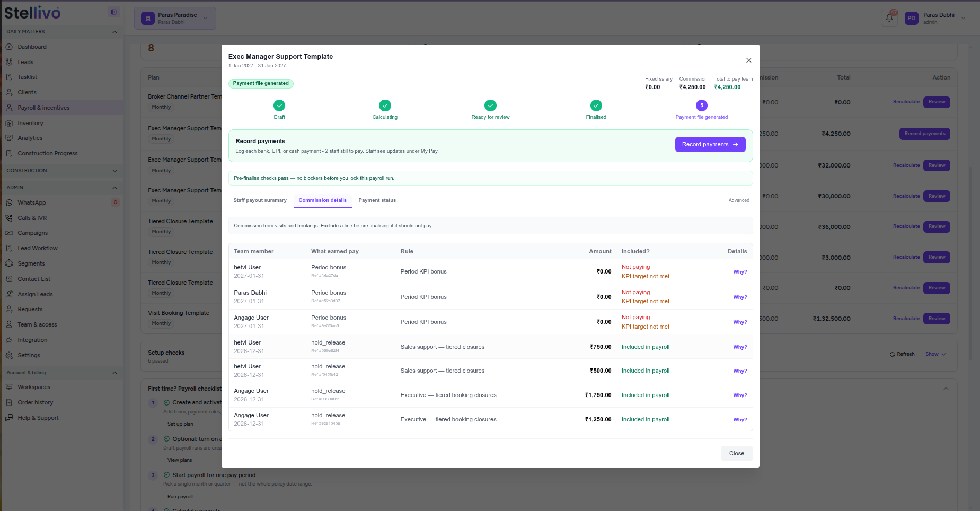Click the Payment file generated step 5
Viewport: 980px width, 511px height.
click(702, 105)
